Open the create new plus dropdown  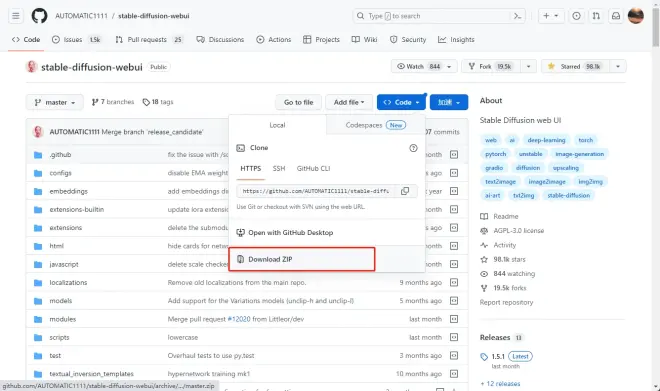pyautogui.click(x=551, y=16)
